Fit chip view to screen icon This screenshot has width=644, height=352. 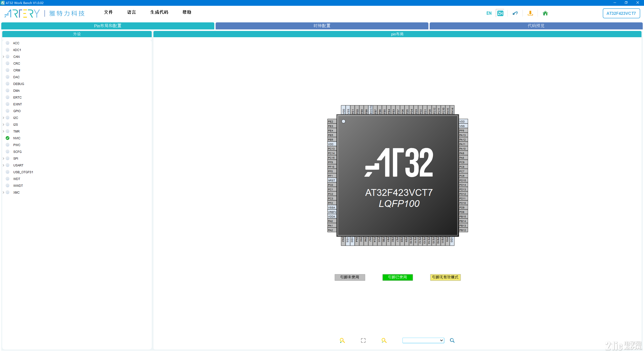(x=363, y=340)
